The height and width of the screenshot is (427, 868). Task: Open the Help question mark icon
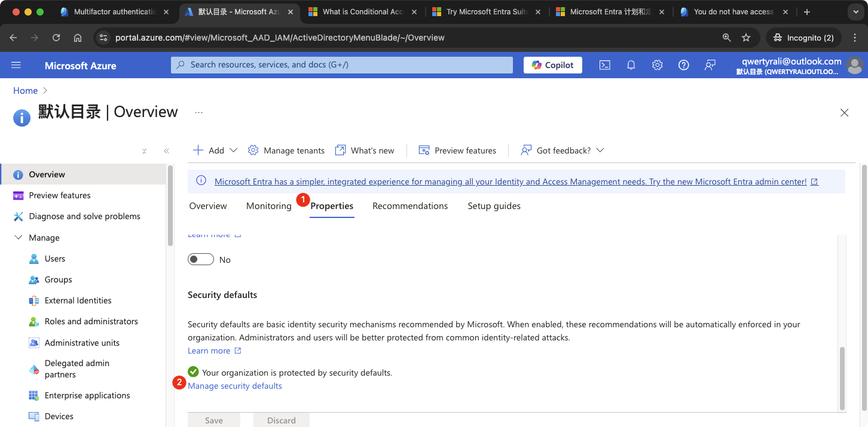click(x=684, y=65)
